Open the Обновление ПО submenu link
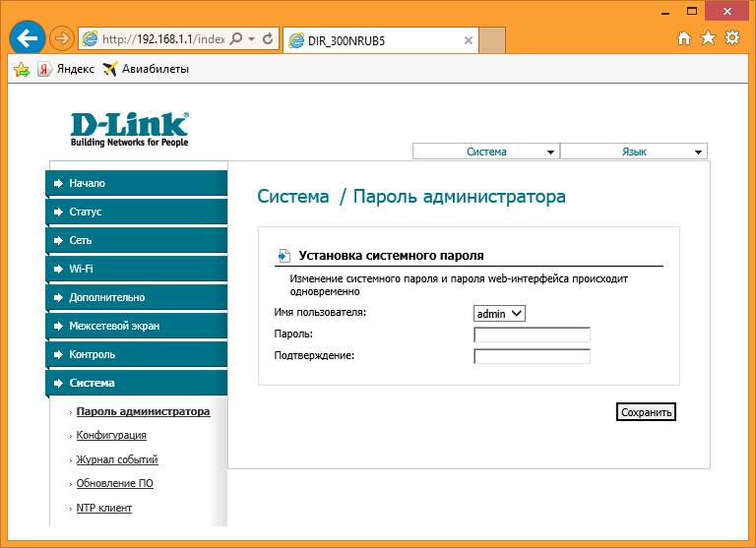Viewport: 756px width, 548px height. click(x=115, y=483)
